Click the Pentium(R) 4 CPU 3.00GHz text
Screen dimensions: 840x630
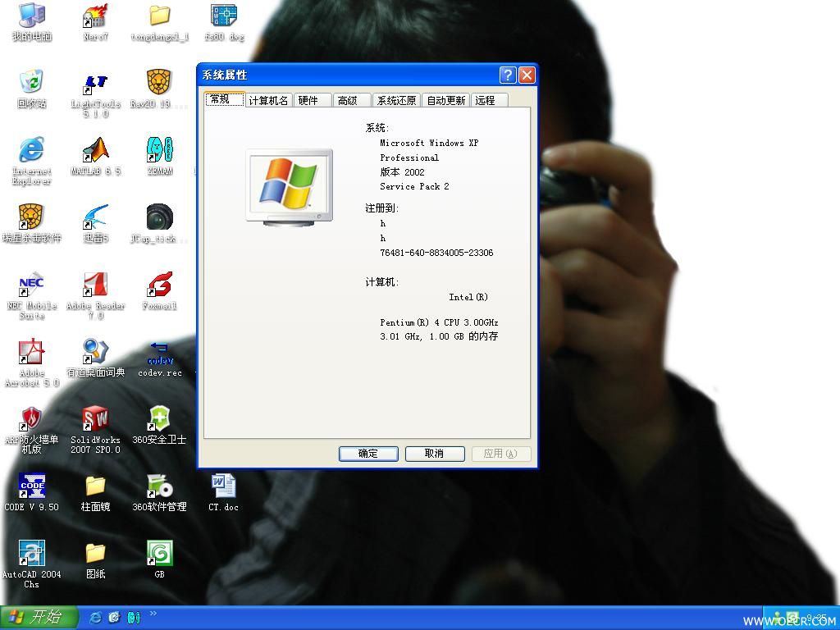439,322
